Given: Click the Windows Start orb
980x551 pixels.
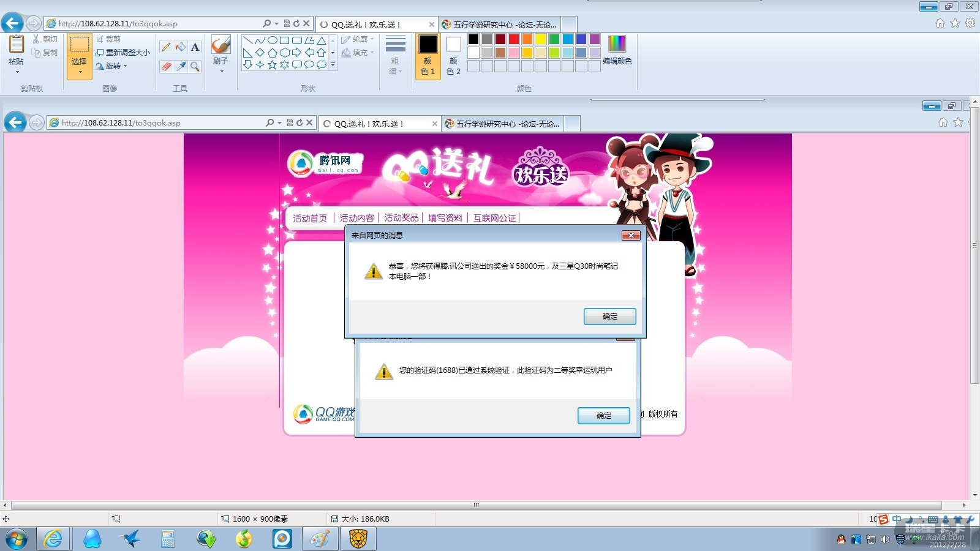Looking at the screenshot, I should coord(17,539).
